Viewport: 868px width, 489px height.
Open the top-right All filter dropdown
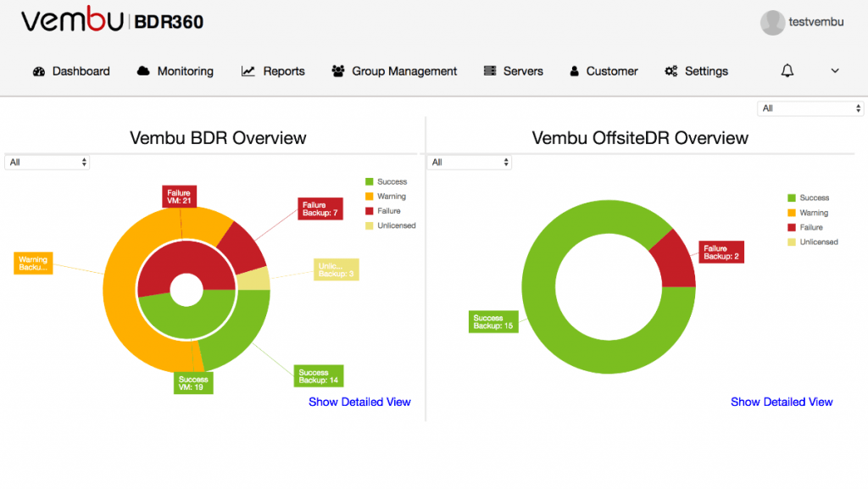coord(810,108)
